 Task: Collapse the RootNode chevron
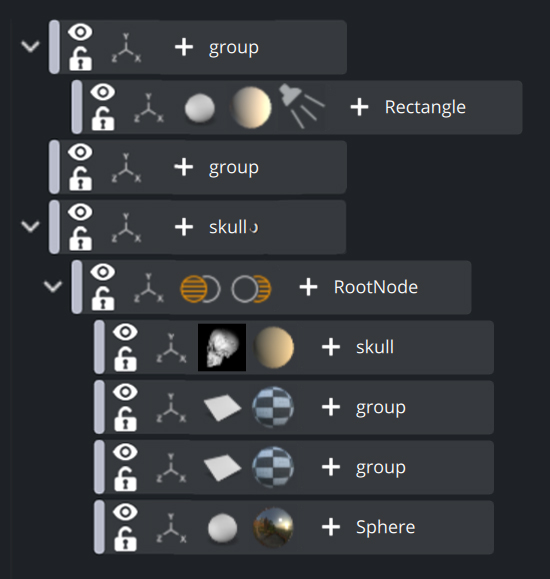coord(53,286)
